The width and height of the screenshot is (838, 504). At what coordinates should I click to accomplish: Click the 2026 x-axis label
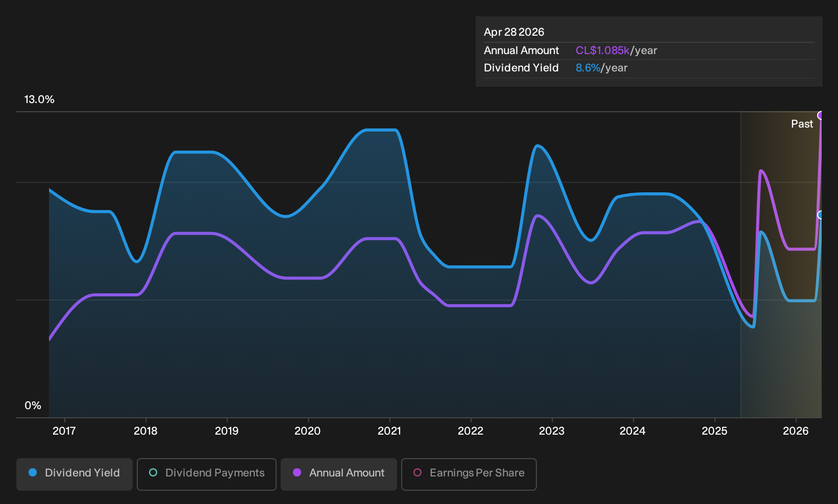pyautogui.click(x=796, y=431)
